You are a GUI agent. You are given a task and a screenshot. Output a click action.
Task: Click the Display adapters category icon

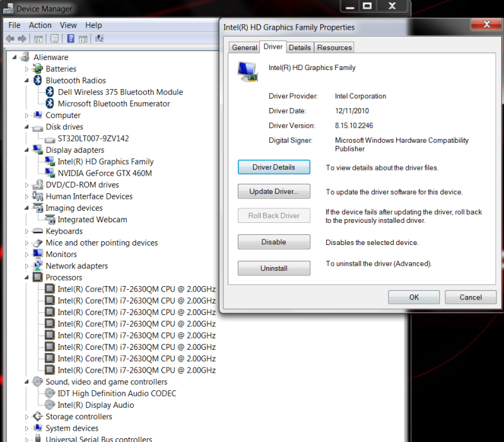pos(38,150)
